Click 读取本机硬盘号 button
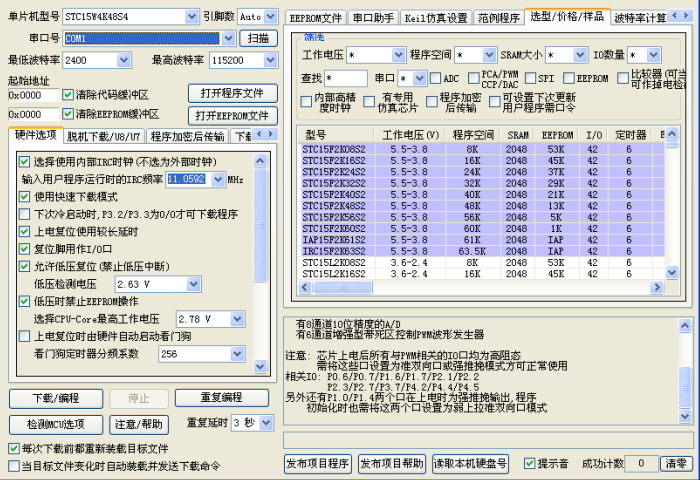Image resolution: width=700 pixels, height=480 pixels. pyautogui.click(x=470, y=464)
